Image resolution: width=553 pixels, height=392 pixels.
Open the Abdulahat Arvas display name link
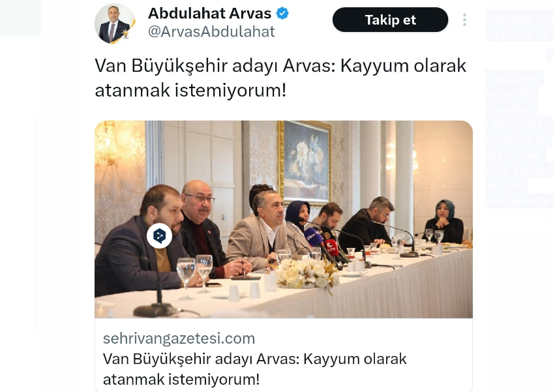coord(209,14)
